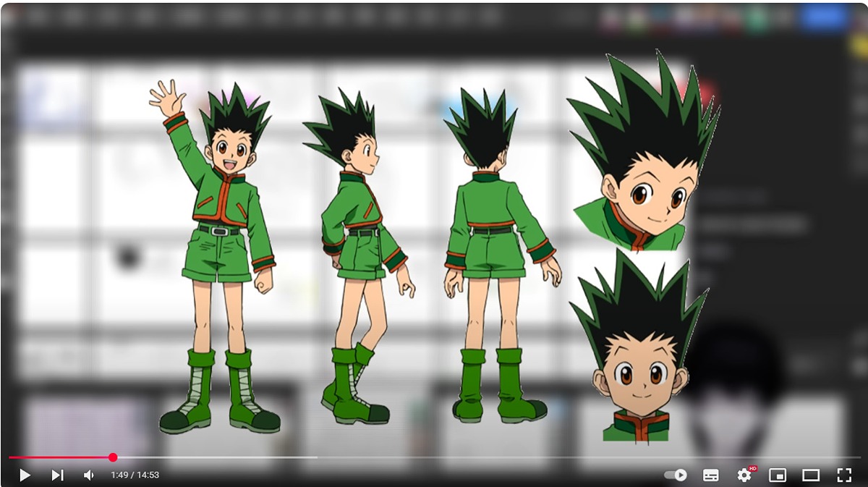
Task: Seek within the light-grey buffered progress section
Action: pos(217,457)
